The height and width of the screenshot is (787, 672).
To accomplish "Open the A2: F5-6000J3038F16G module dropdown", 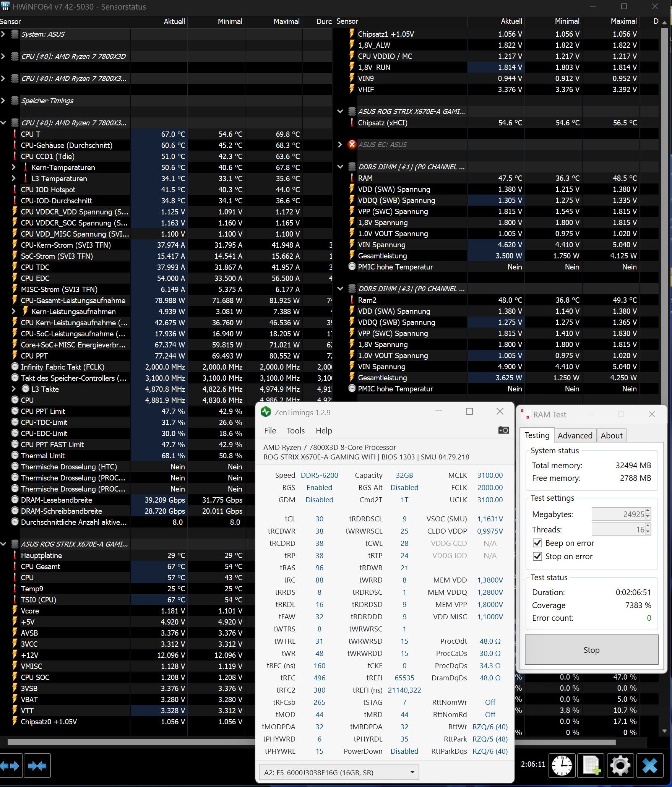I will coord(339,772).
